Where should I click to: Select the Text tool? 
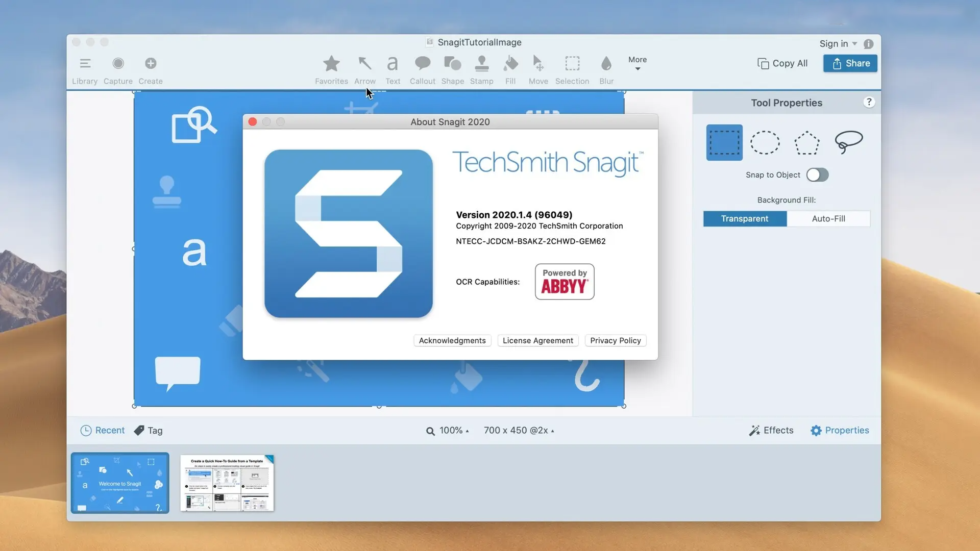[393, 70]
